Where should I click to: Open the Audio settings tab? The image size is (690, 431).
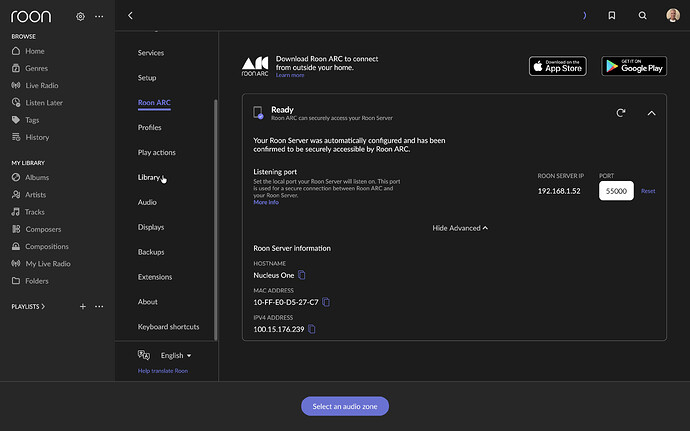coord(147,202)
